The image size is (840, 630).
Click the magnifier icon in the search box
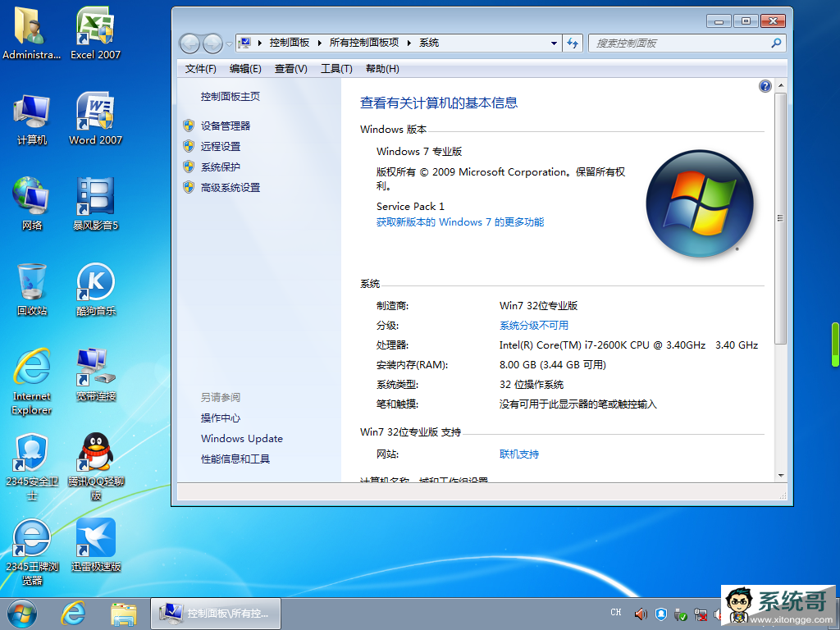[776, 43]
